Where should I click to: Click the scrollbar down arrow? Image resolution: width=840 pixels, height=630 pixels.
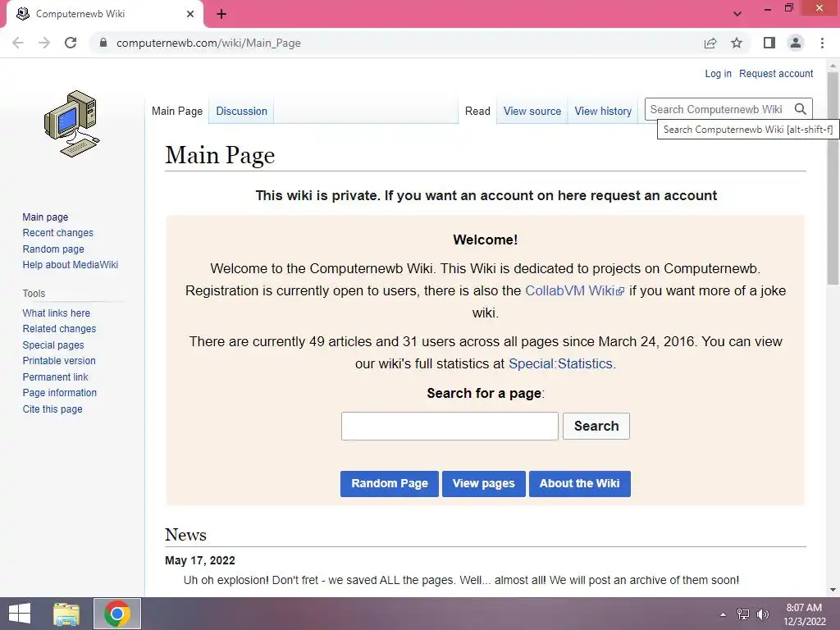[833, 590]
